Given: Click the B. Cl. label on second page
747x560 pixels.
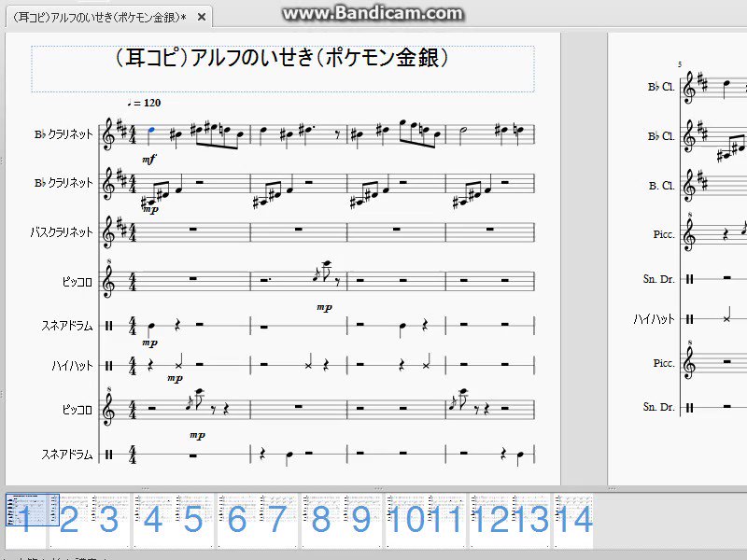Looking at the screenshot, I should tap(662, 186).
